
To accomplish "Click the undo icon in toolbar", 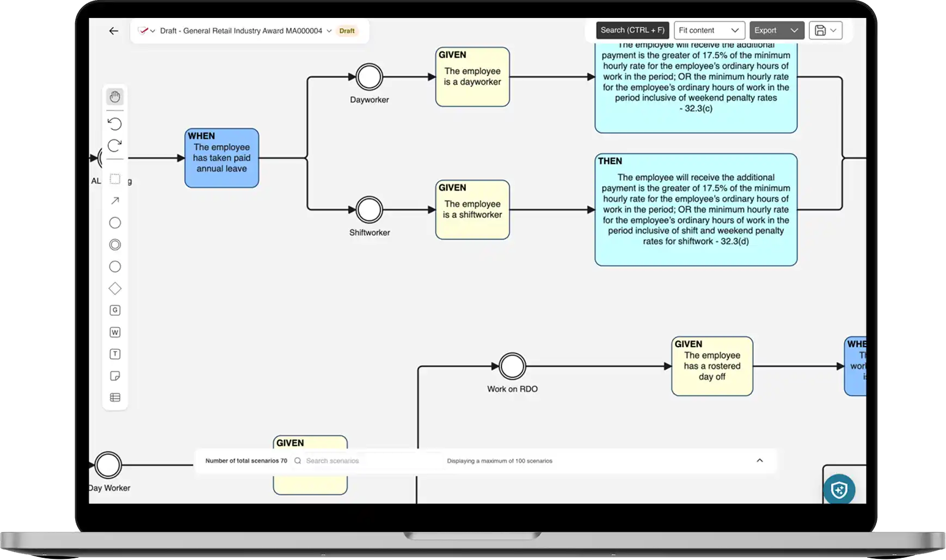I will 115,124.
